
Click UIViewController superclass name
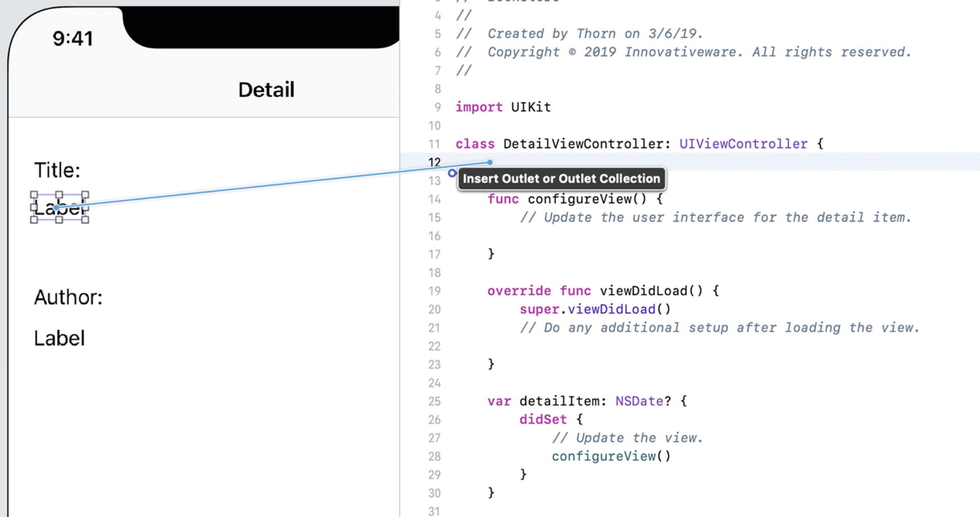(743, 144)
